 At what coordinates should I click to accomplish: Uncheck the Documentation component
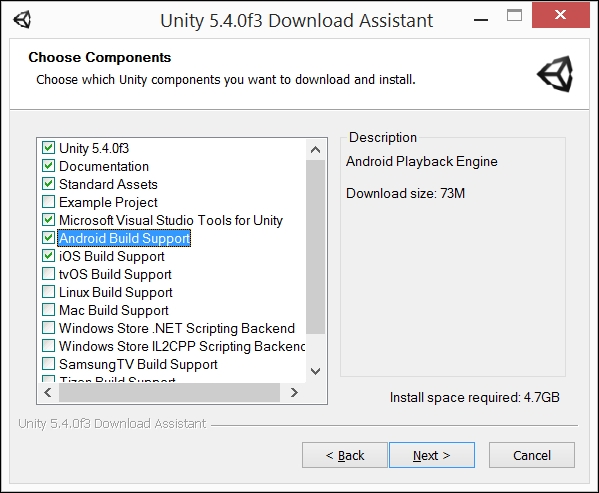tap(48, 165)
